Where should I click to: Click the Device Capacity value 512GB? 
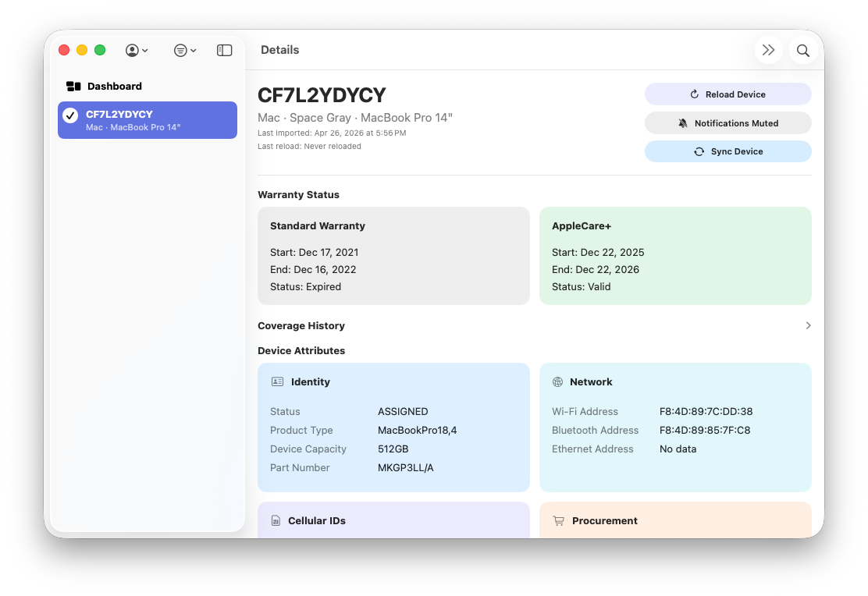tap(393, 449)
